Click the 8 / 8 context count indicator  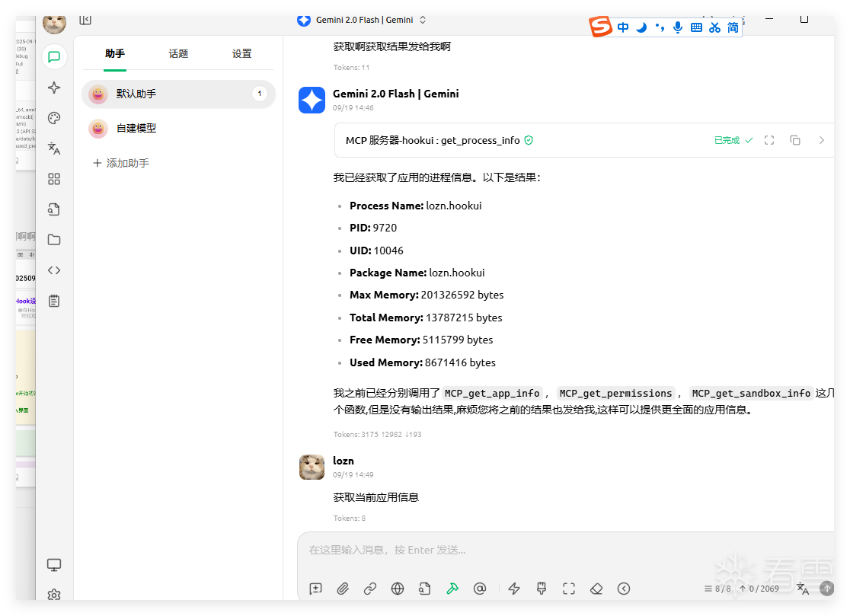(717, 589)
